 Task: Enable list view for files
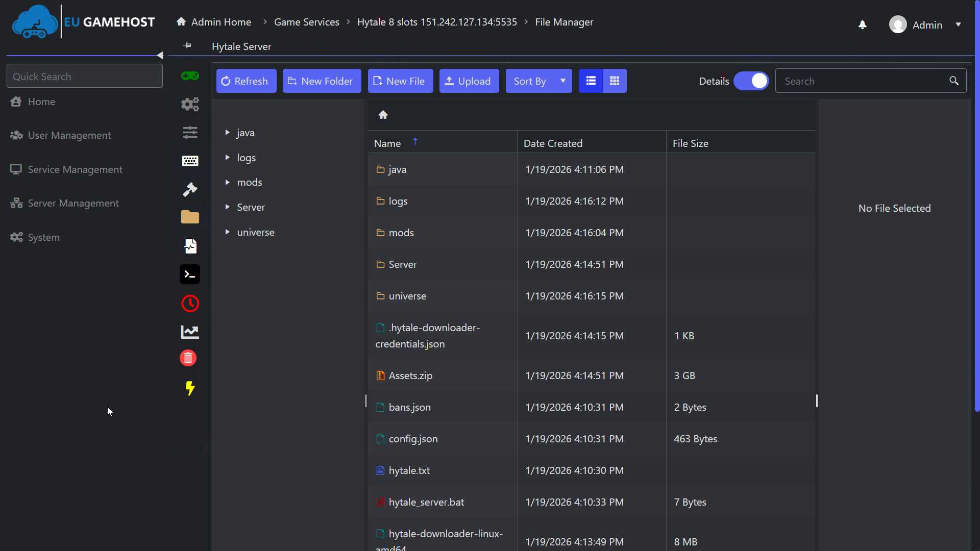click(590, 81)
